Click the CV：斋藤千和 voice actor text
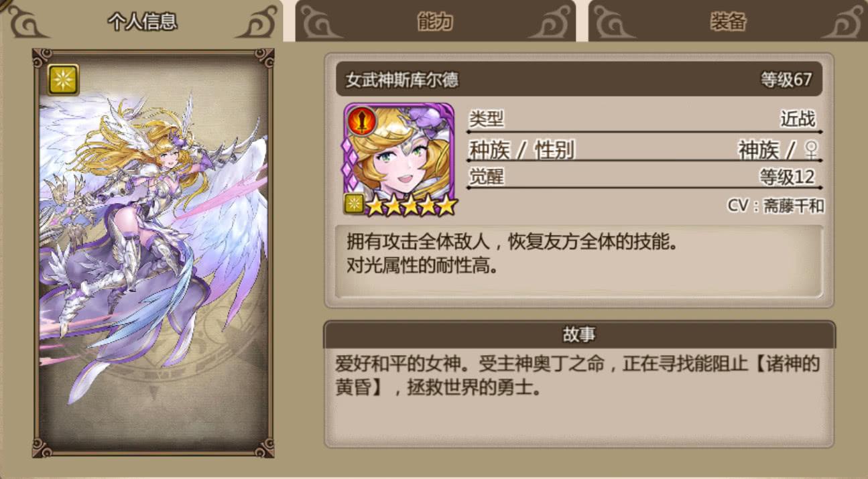Image resolution: width=868 pixels, height=479 pixels. pos(776,206)
